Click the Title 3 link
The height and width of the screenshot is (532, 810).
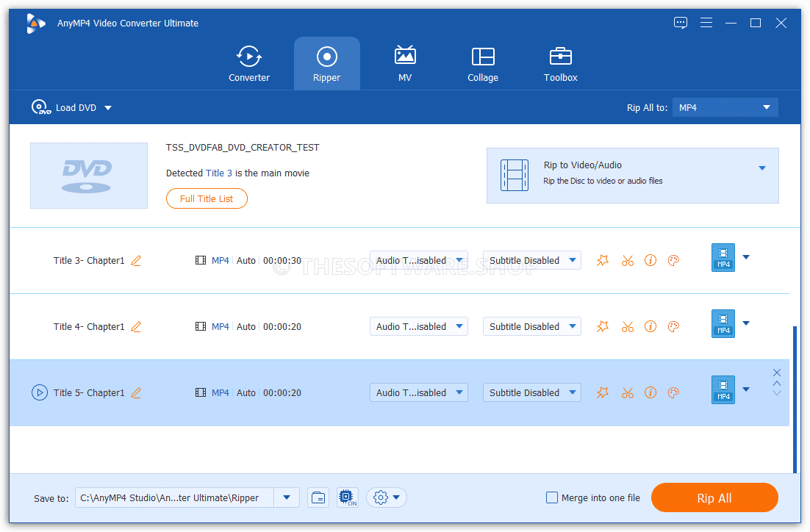click(219, 173)
